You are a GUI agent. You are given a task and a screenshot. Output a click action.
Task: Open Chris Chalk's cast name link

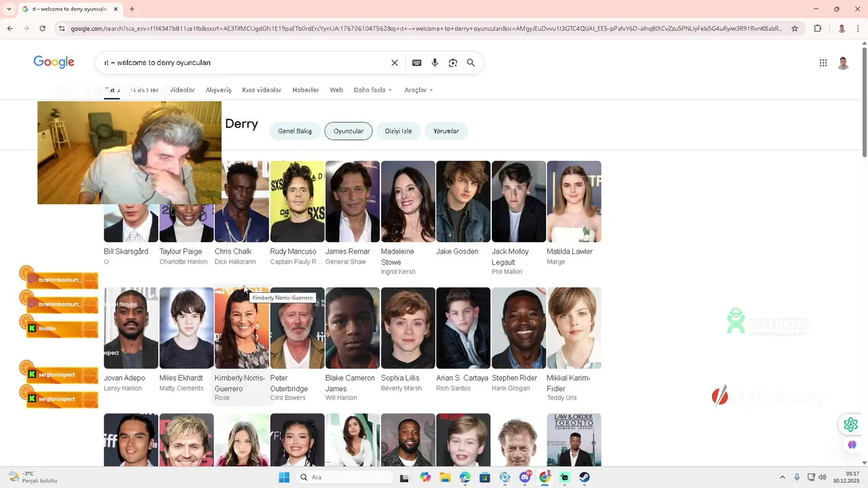(233, 251)
